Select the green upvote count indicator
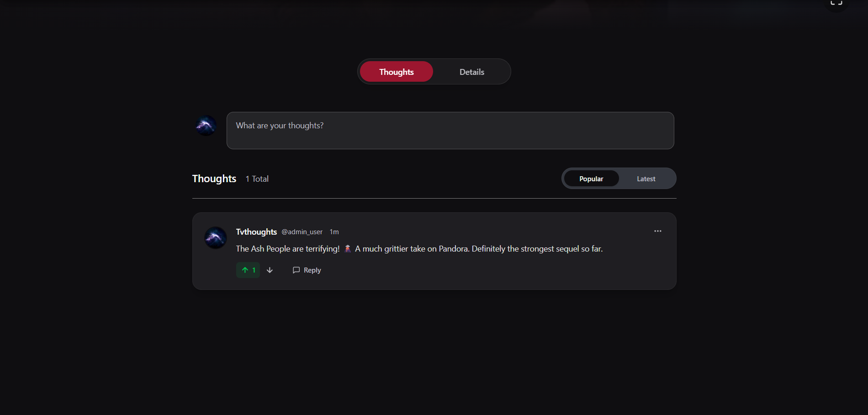Image resolution: width=868 pixels, height=415 pixels. [248, 270]
